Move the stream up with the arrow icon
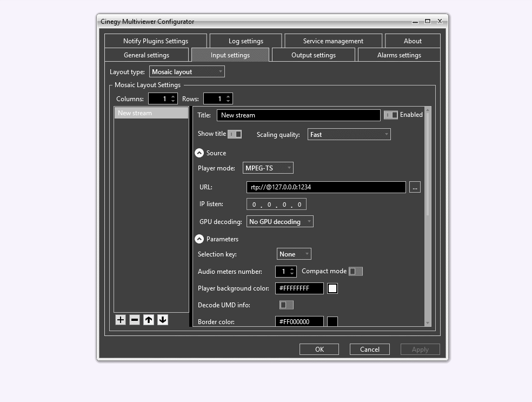 [x=149, y=320]
